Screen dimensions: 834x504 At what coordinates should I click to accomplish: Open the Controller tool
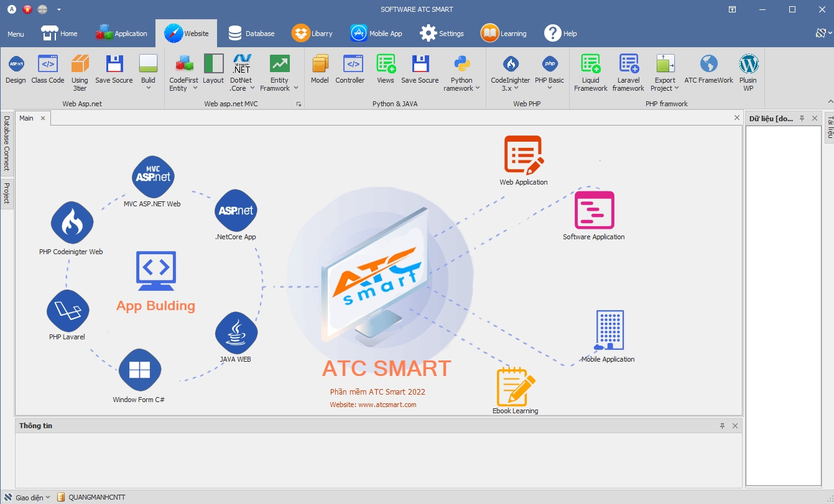click(350, 70)
